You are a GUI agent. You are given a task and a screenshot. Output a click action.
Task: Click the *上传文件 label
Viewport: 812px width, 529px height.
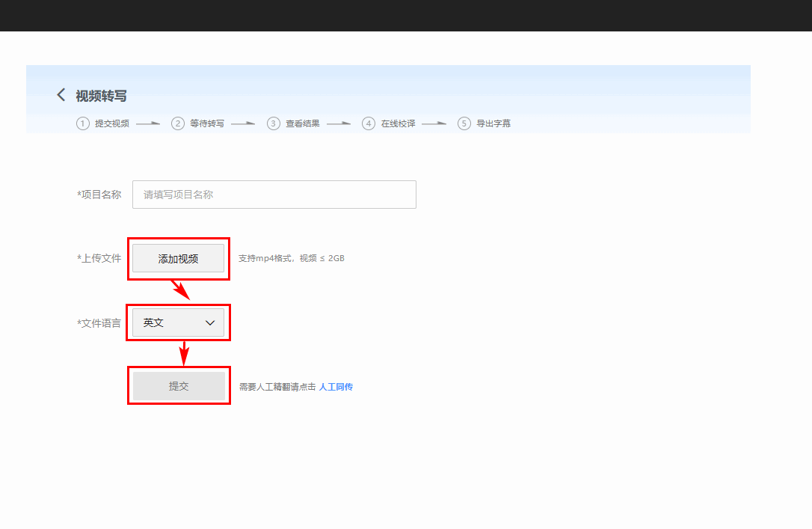tap(99, 258)
